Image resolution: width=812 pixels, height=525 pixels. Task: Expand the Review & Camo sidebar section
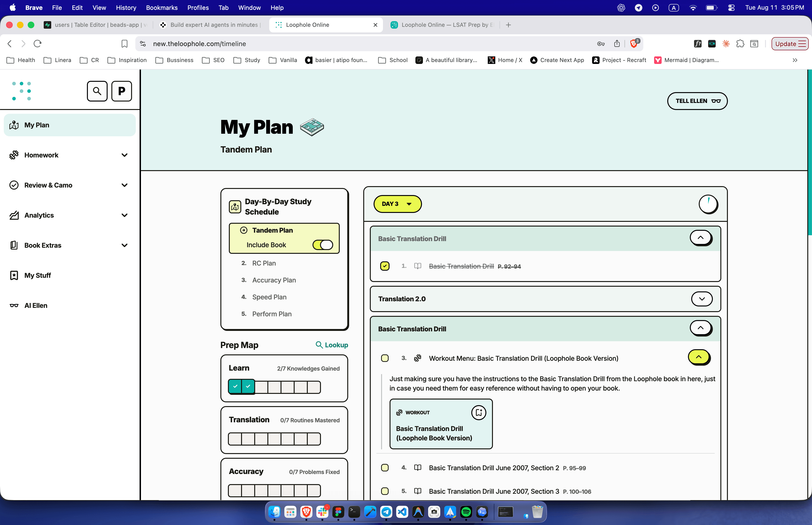(x=124, y=185)
